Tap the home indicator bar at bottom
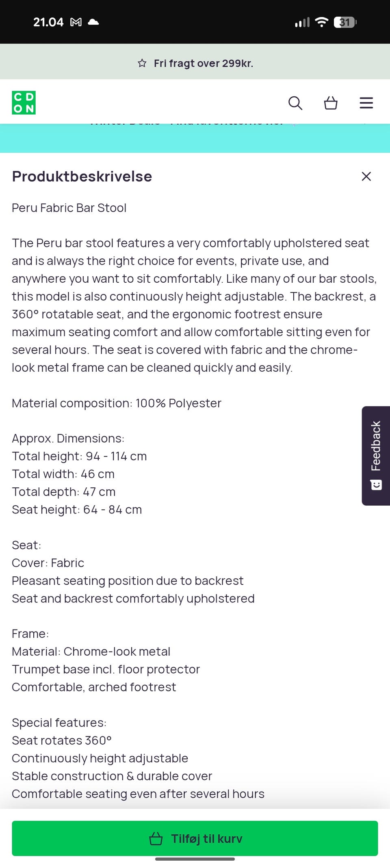The image size is (390, 868). [195, 859]
